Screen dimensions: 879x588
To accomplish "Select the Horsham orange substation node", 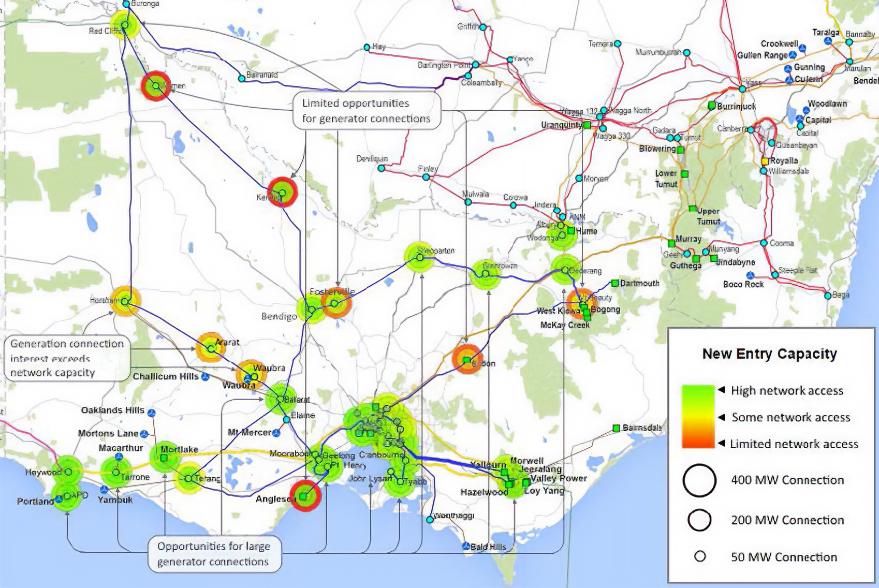I will pyautogui.click(x=125, y=301).
